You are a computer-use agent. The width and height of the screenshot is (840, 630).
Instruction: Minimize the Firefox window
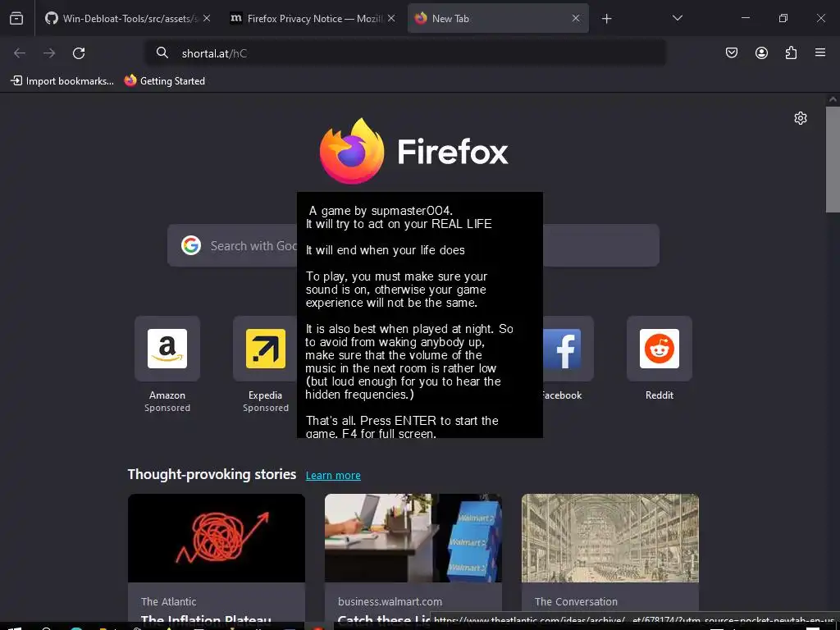point(746,18)
